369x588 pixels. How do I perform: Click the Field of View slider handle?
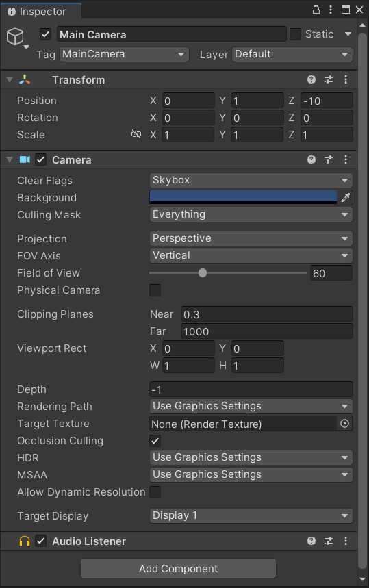pos(203,273)
